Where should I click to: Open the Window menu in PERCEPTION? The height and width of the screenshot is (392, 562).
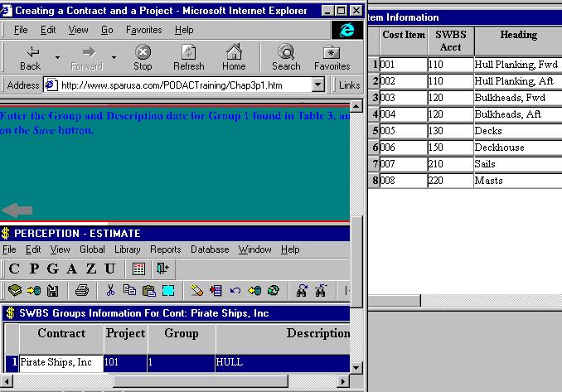tap(254, 249)
